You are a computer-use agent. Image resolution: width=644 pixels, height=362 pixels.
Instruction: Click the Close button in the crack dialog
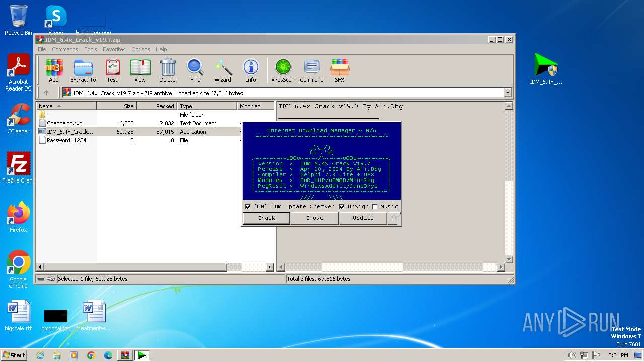click(314, 218)
